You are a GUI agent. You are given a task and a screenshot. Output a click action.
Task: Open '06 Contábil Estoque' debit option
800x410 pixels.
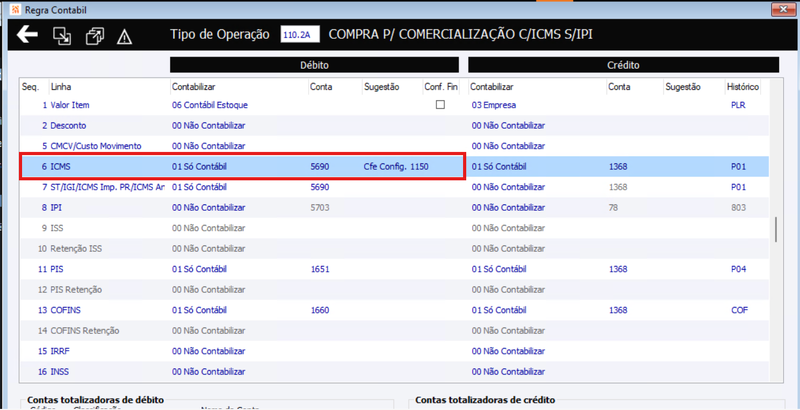pyautogui.click(x=210, y=105)
